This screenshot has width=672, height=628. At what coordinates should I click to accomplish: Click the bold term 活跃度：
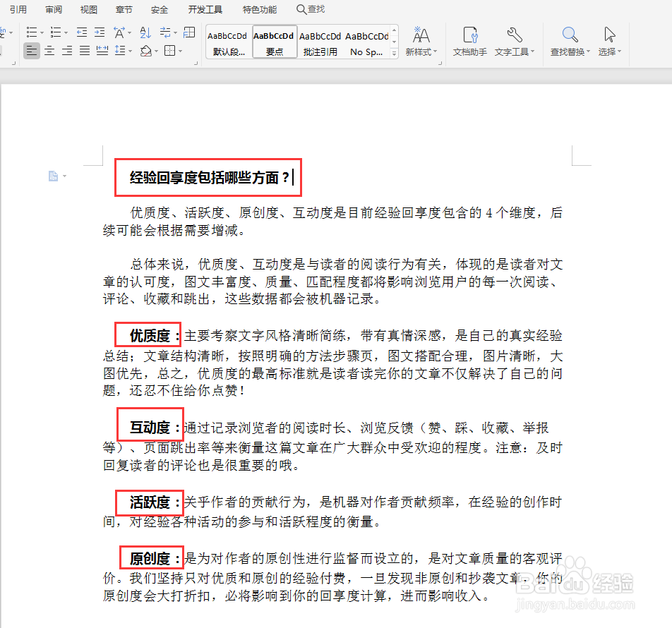click(x=155, y=502)
